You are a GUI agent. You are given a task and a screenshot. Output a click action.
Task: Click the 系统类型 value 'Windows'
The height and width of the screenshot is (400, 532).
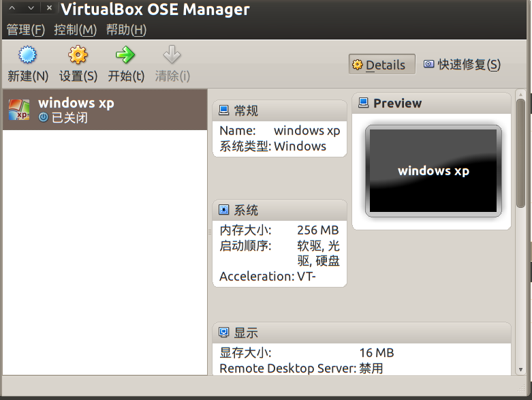(x=300, y=147)
